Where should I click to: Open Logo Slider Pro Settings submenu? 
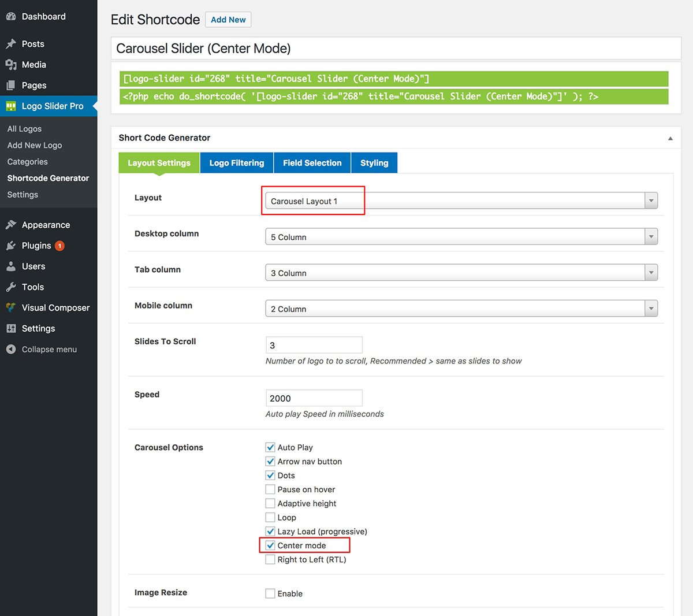(23, 195)
